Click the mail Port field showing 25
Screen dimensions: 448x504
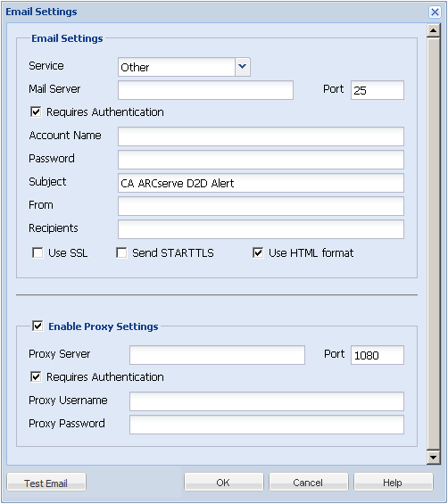[x=377, y=90]
